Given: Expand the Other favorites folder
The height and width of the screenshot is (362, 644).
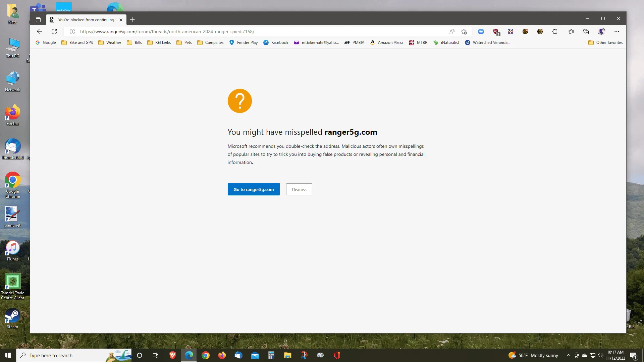Looking at the screenshot, I should pyautogui.click(x=605, y=43).
